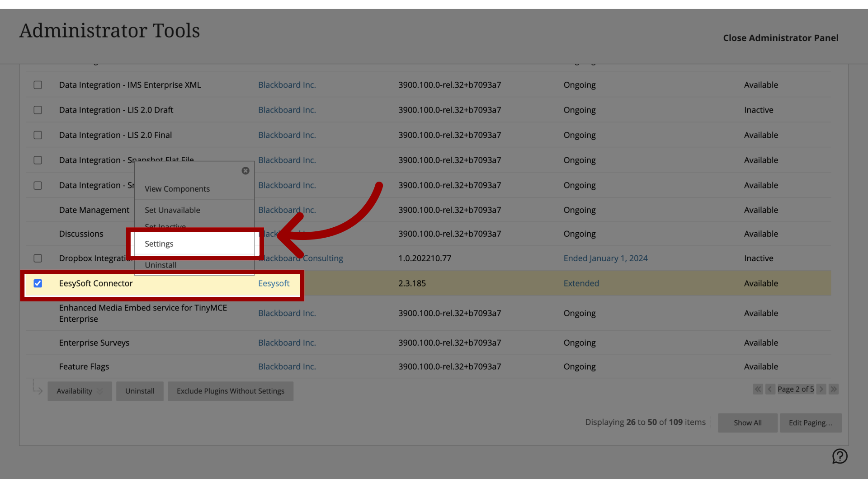Click Exclude Plugins Without Settings

coord(231,391)
